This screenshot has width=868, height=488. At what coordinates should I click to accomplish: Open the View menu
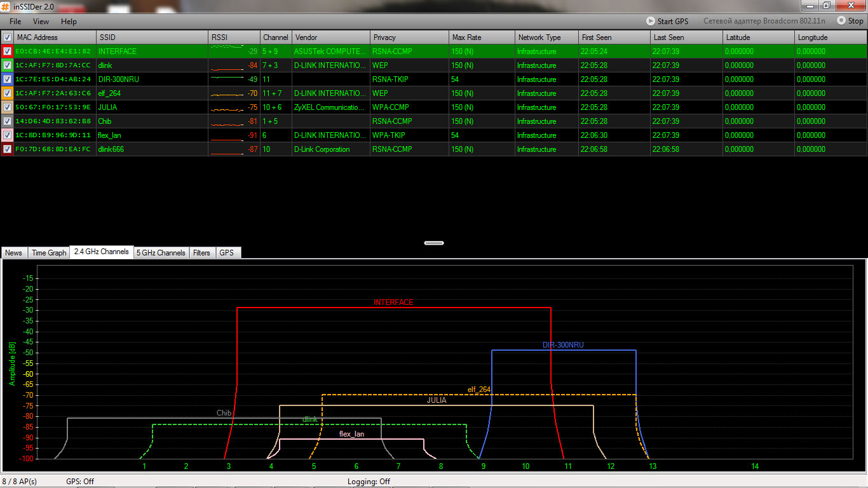click(x=41, y=22)
